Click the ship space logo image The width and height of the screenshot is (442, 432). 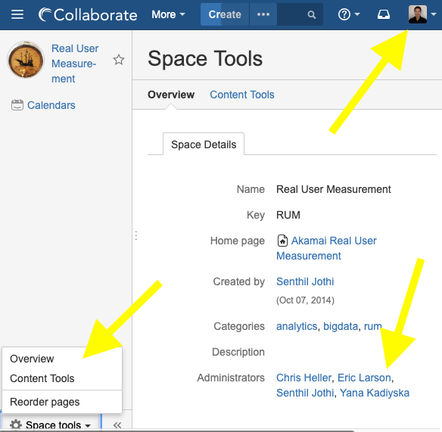pos(26,60)
